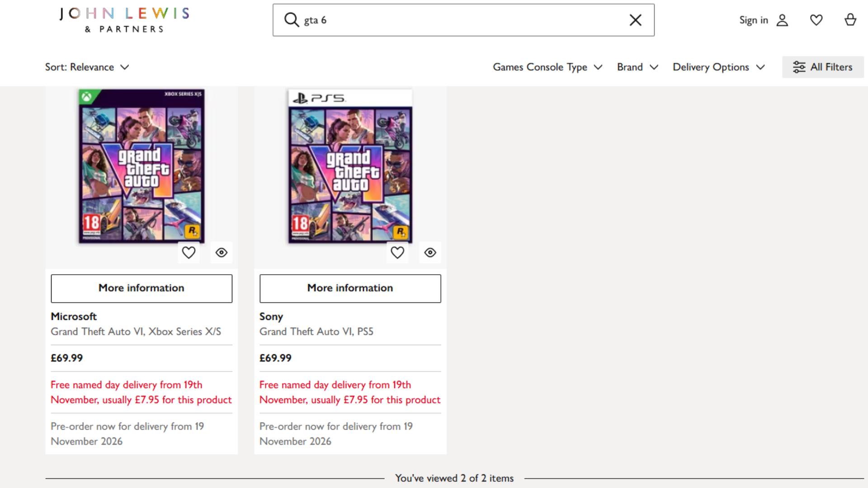Click the All Filters sliders icon

click(799, 67)
